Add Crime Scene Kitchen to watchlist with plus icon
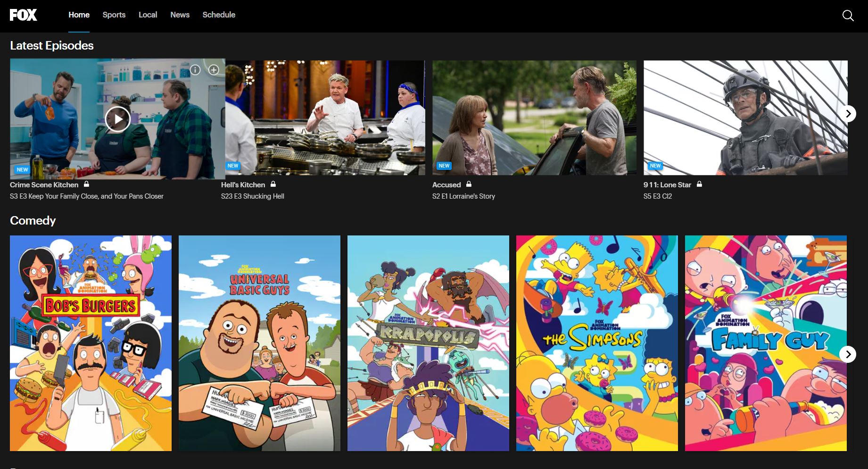The width and height of the screenshot is (868, 469). 214,70
